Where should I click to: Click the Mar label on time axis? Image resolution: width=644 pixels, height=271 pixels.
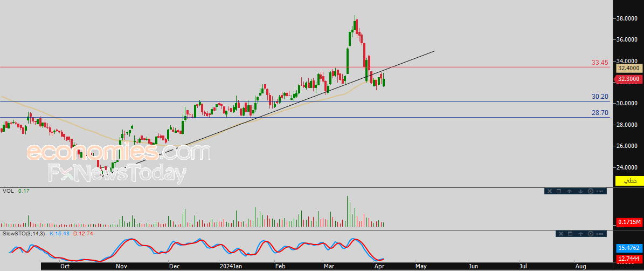pyautogui.click(x=328, y=267)
